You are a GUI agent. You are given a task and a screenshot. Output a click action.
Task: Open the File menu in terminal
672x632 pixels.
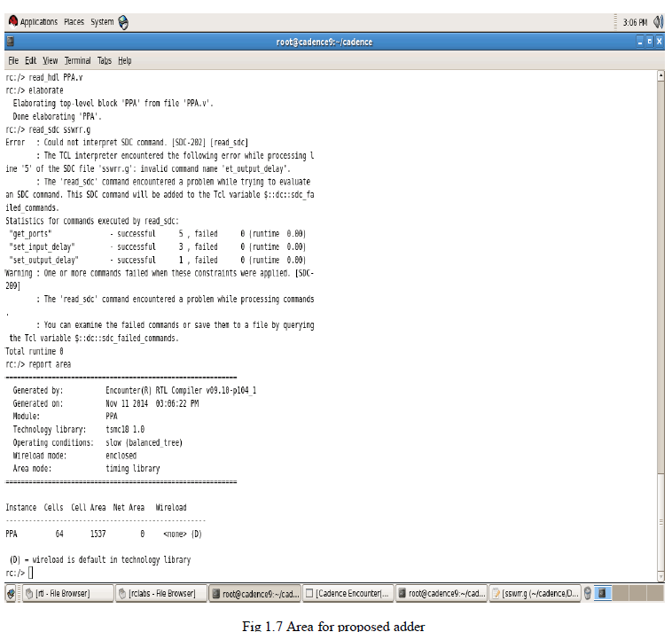pos(13,60)
